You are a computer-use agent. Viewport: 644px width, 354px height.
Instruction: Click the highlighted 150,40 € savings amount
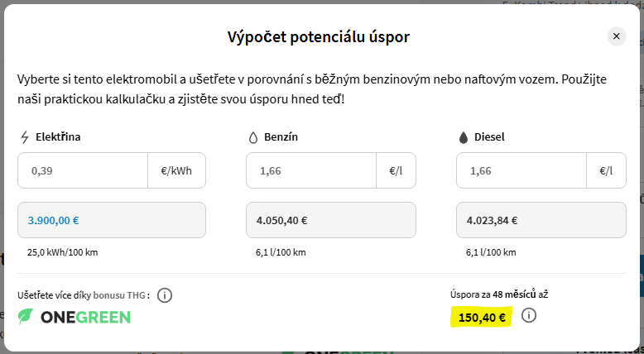click(481, 316)
